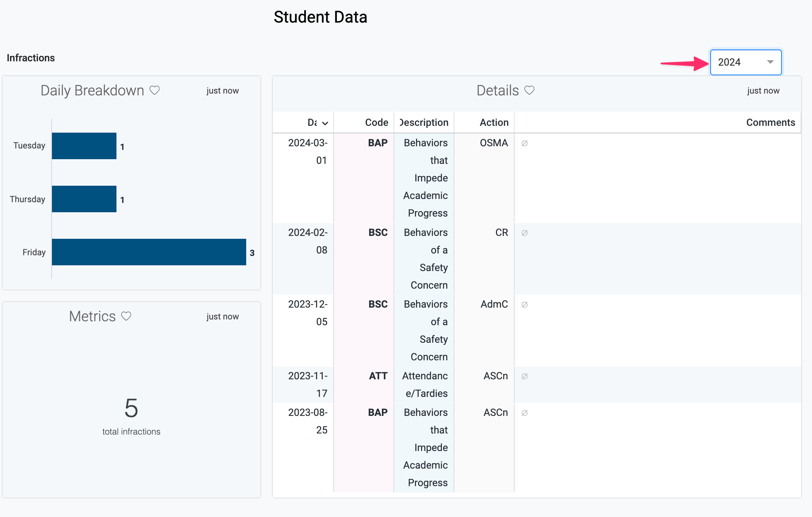Toggle the Metrics heart favorite icon
812x517 pixels.
126,316
